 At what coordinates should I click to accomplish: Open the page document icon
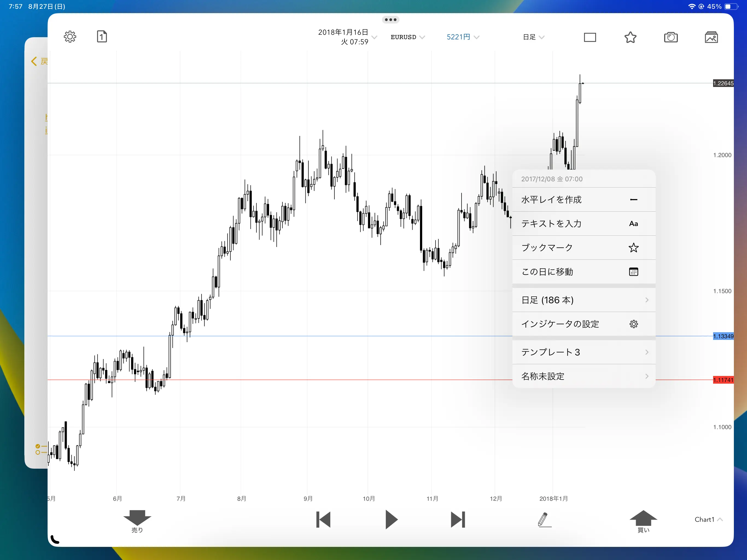point(102,36)
